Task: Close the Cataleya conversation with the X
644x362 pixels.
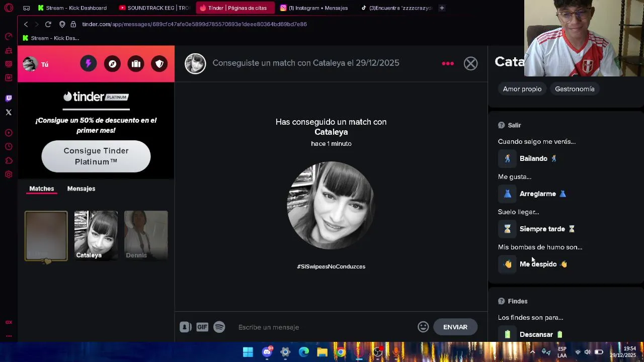Action: 470,63
